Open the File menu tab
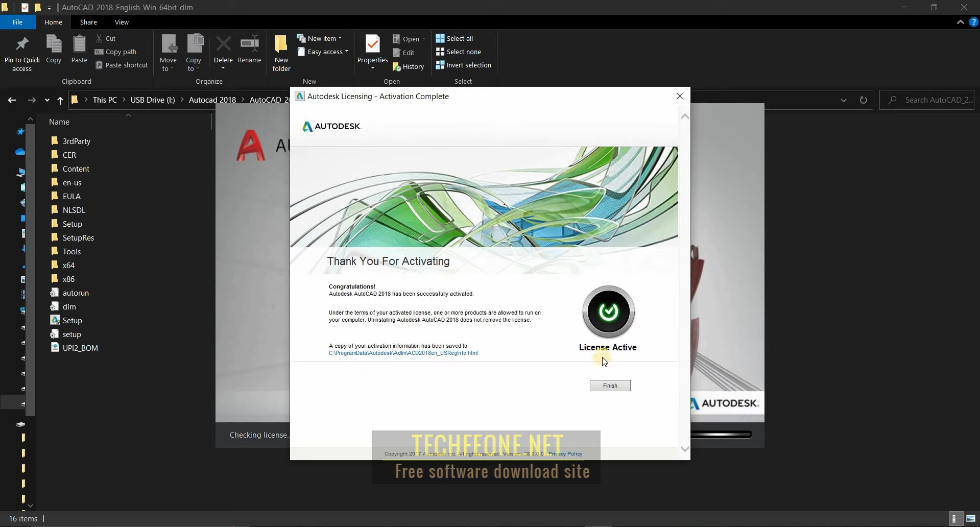The height and width of the screenshot is (527, 980). point(17,22)
